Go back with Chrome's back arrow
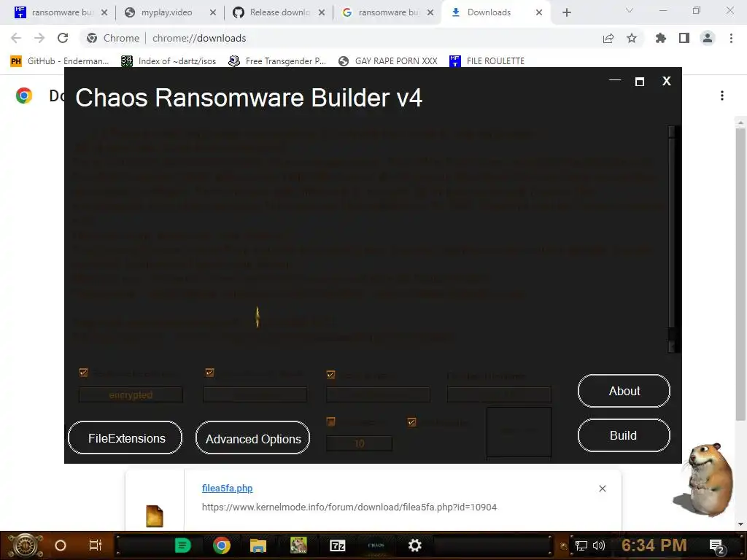 (x=16, y=38)
